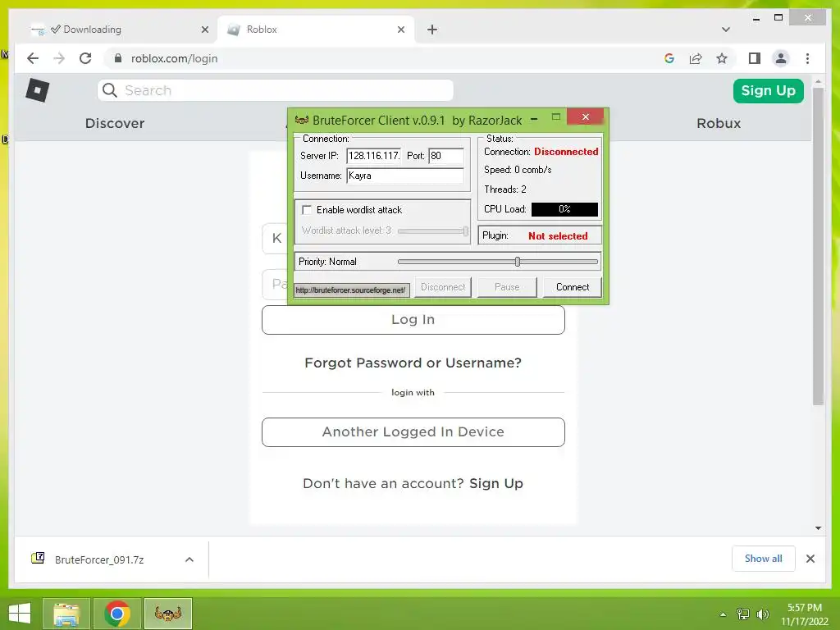Click the BruteForcer_091.7z download item
Image resolution: width=840 pixels, height=630 pixels.
point(112,559)
